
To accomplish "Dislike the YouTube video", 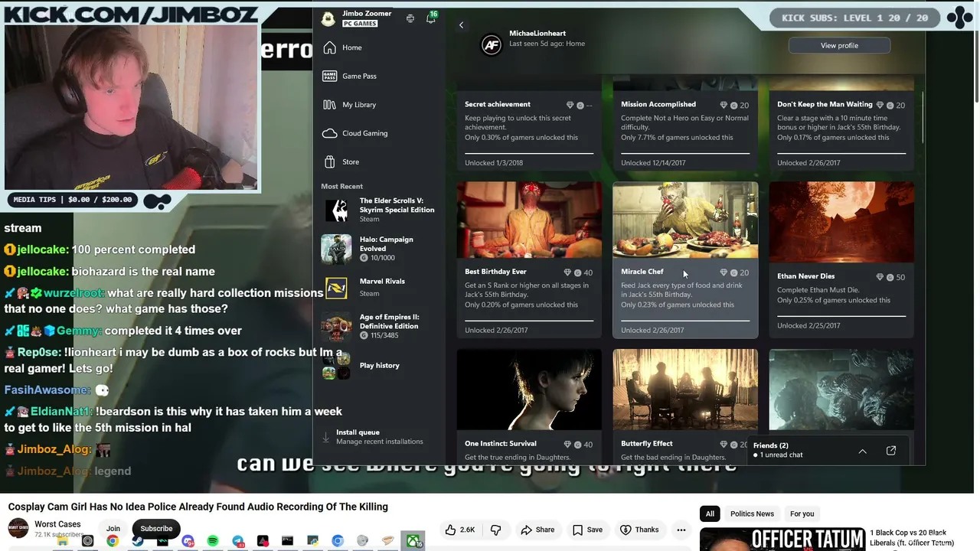I will tap(496, 530).
